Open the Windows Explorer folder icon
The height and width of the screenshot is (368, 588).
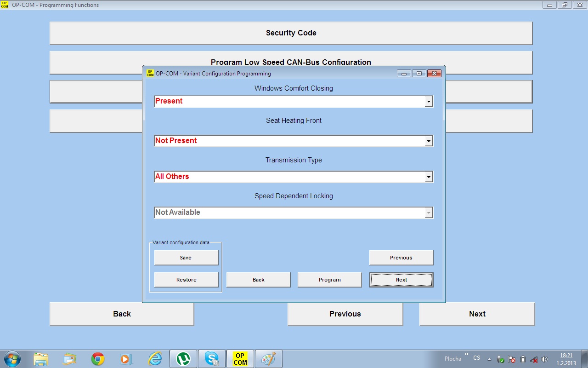(41, 359)
